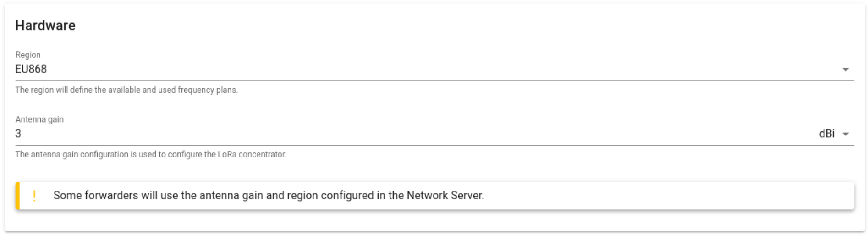Open the dBi unit dropdown arrow

[846, 134]
